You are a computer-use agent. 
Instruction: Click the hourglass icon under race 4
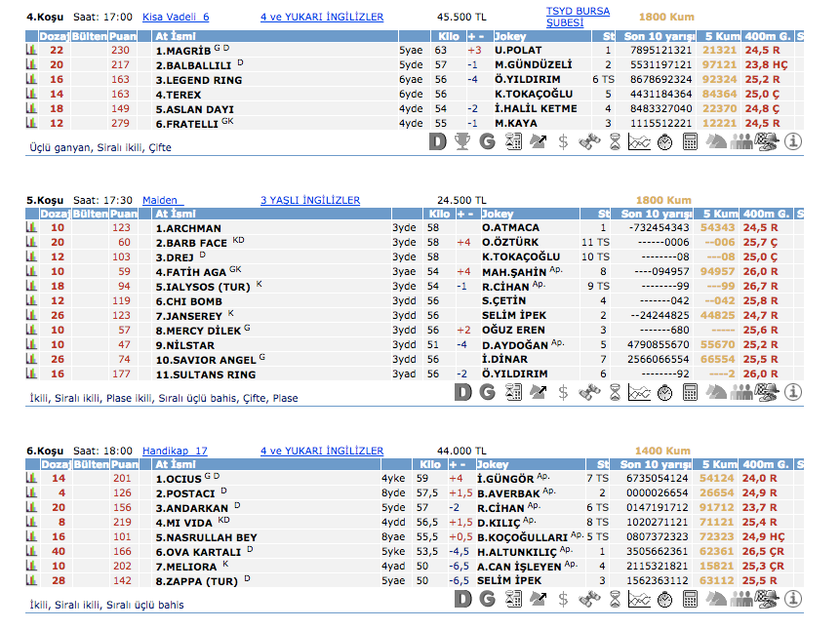614,142
